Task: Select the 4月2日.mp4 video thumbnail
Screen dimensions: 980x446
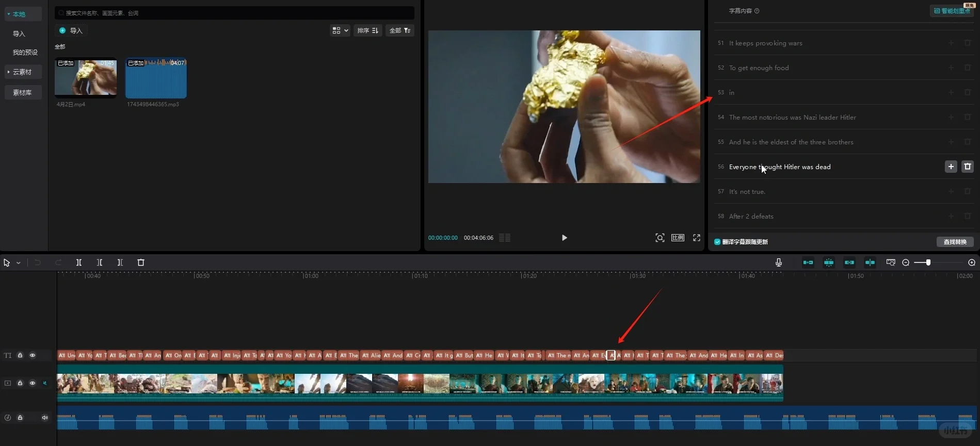Action: (86, 77)
